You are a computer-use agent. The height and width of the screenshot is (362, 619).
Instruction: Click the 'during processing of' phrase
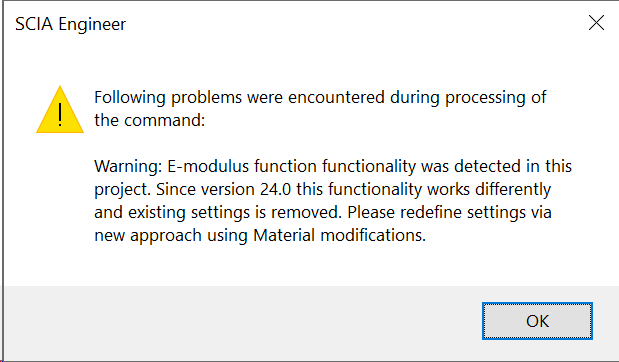(468, 98)
